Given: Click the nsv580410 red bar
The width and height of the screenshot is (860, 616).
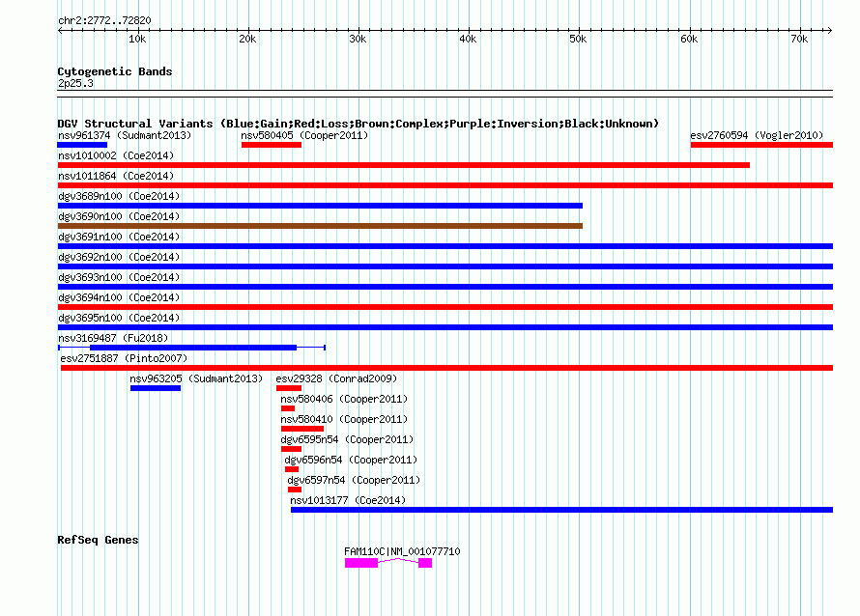Looking at the screenshot, I should [302, 429].
